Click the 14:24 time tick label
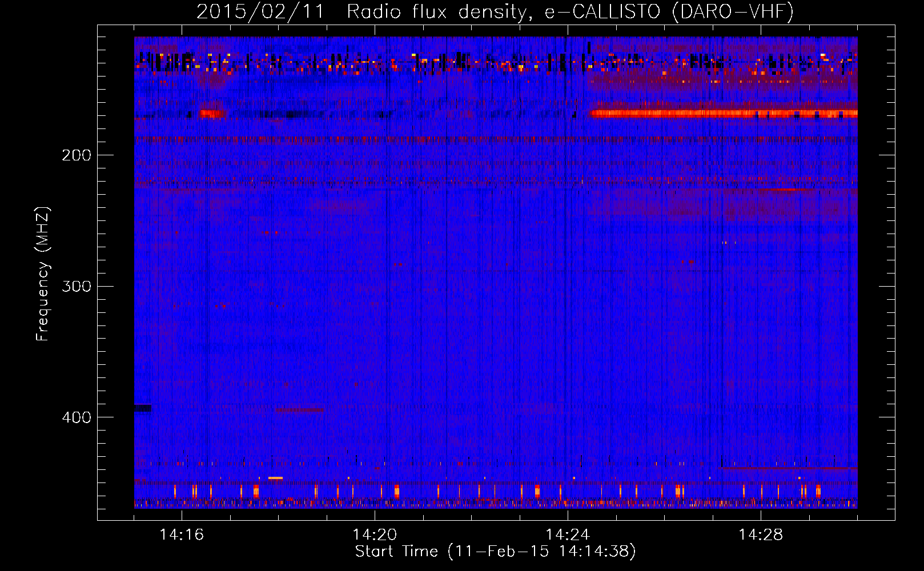This screenshot has width=924, height=571. (568, 534)
